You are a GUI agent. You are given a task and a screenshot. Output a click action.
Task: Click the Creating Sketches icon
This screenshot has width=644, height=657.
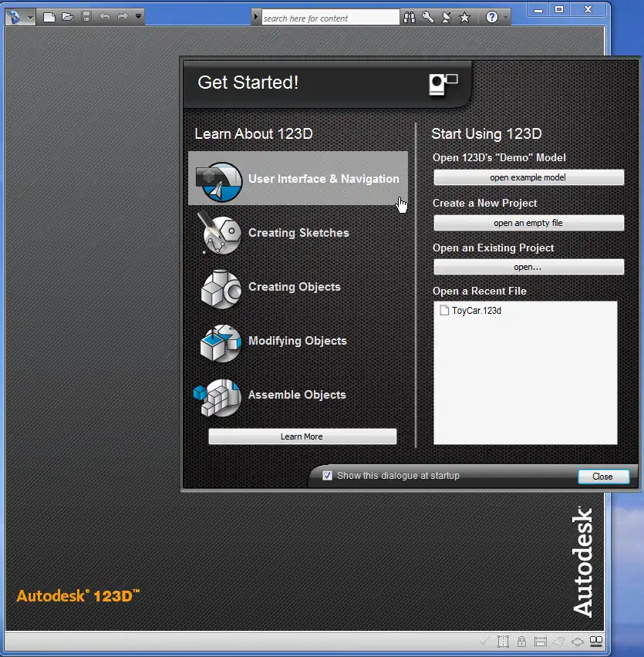tap(220, 233)
